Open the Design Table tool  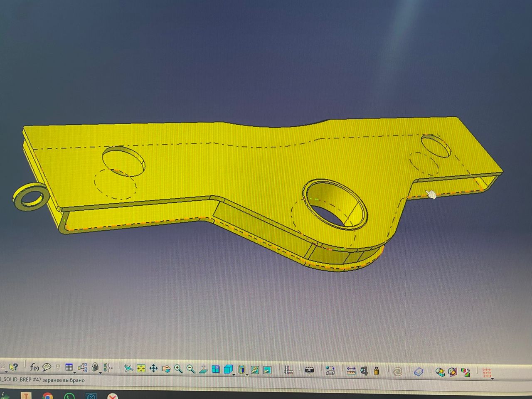tap(69, 367)
